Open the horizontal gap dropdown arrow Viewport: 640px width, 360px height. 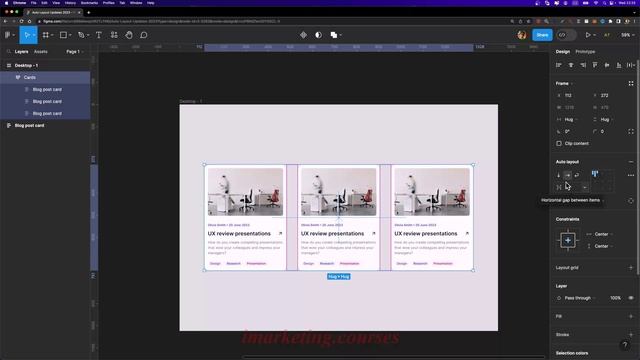[x=585, y=187]
